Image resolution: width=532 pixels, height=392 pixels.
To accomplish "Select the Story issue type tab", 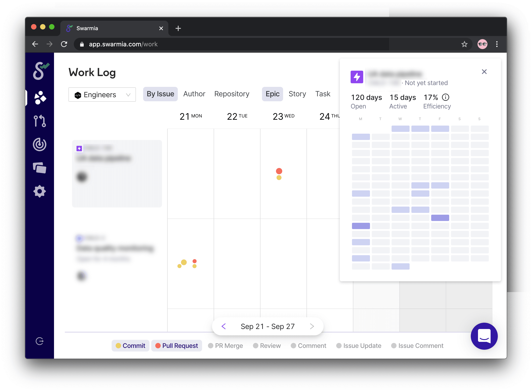I will point(297,94).
